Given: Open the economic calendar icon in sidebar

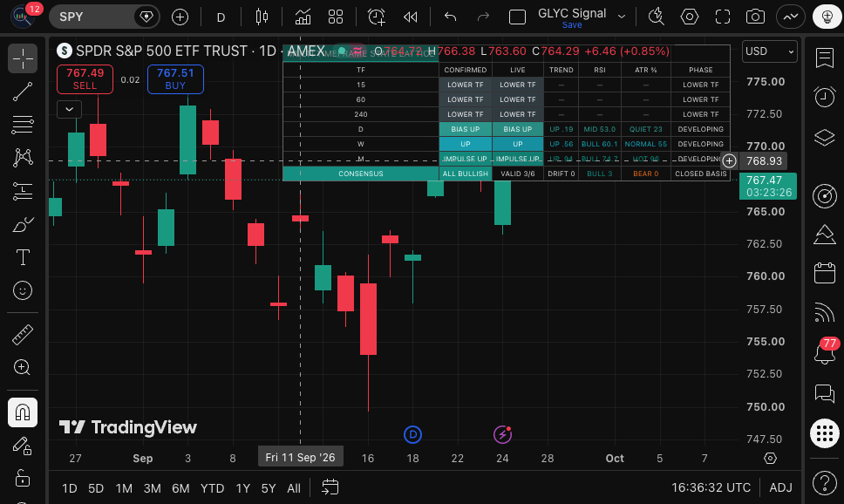Looking at the screenshot, I should point(825,273).
